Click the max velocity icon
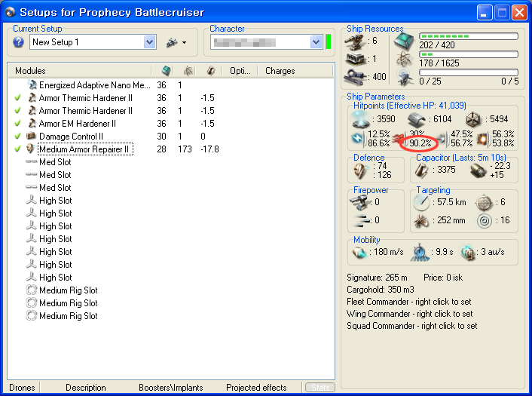The image size is (532, 396). coord(360,253)
